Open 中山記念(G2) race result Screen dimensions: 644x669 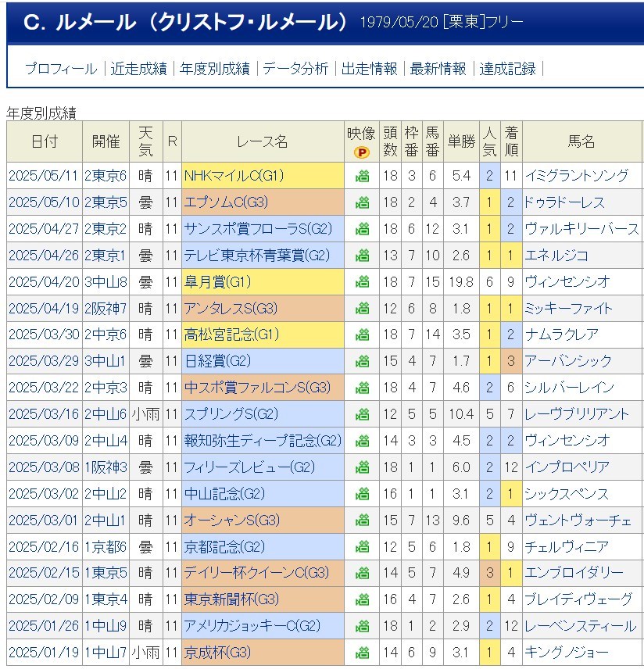pyautogui.click(x=224, y=494)
